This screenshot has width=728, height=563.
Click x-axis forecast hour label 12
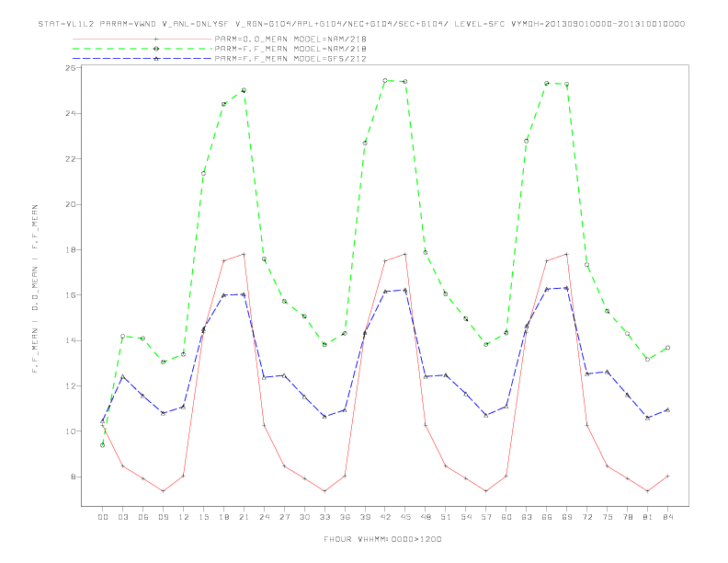point(184,517)
